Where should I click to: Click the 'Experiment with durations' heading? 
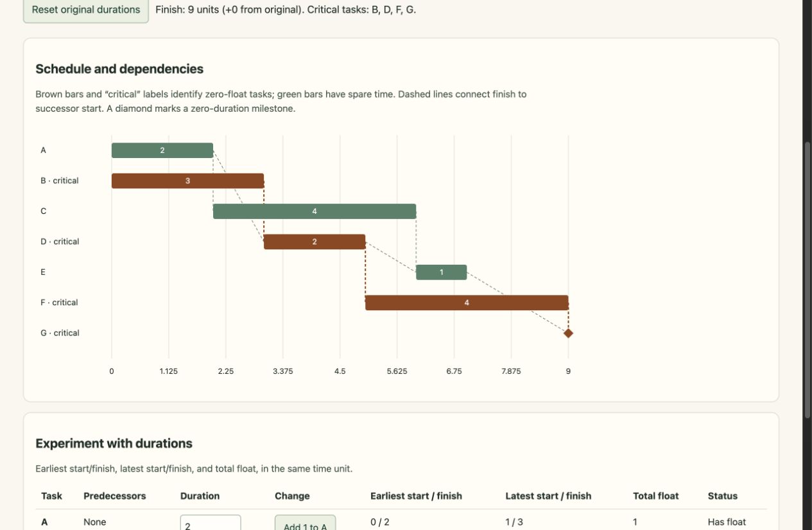pyautogui.click(x=114, y=443)
